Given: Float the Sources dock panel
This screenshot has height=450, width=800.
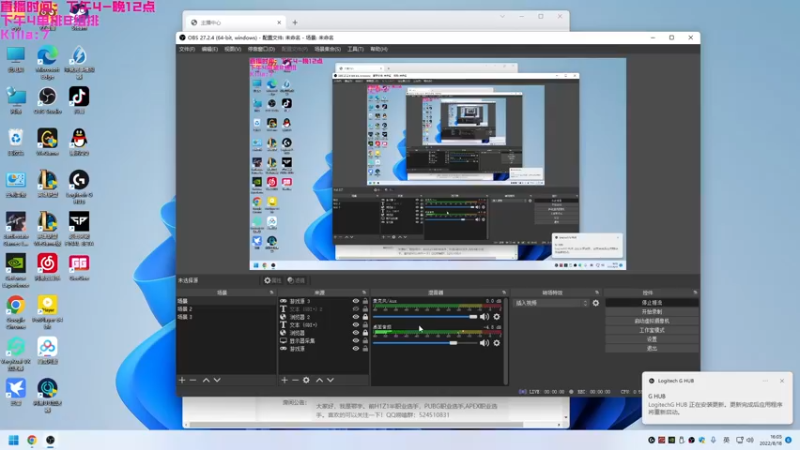Looking at the screenshot, I should [364, 292].
